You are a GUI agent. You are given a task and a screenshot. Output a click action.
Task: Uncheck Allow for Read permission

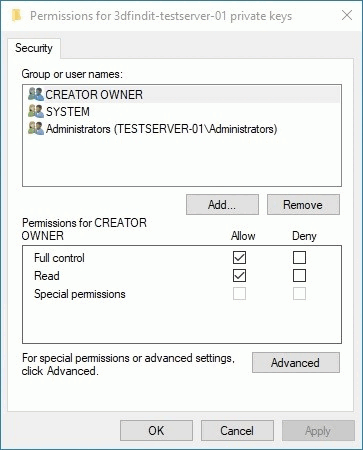coord(239,276)
